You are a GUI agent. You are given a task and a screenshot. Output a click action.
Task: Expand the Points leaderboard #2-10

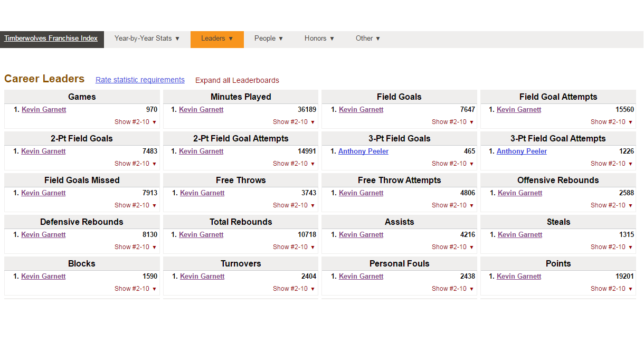(611, 289)
